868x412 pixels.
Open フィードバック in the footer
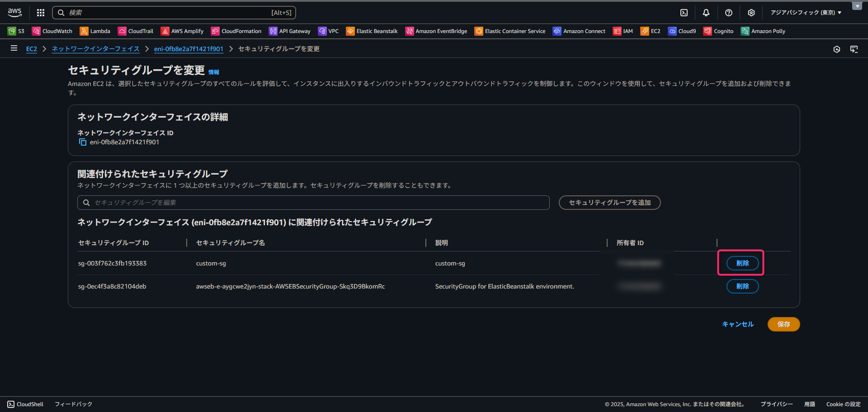coord(74,404)
